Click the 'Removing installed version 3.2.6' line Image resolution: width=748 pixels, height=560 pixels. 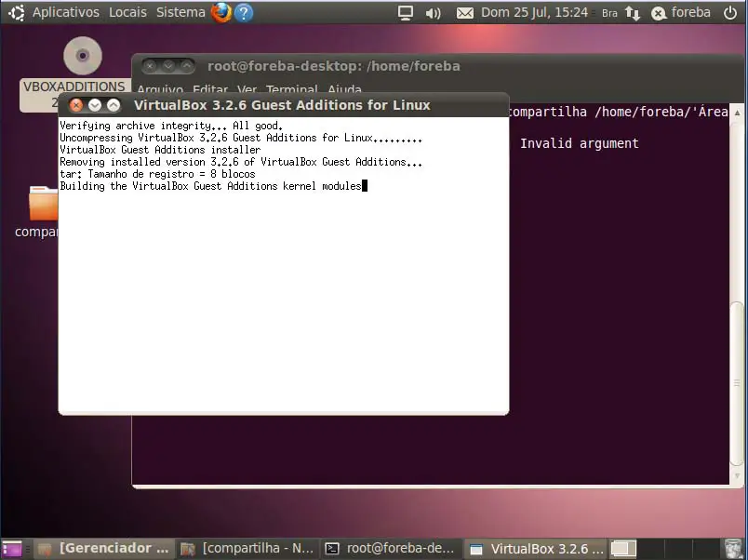pyautogui.click(x=241, y=162)
